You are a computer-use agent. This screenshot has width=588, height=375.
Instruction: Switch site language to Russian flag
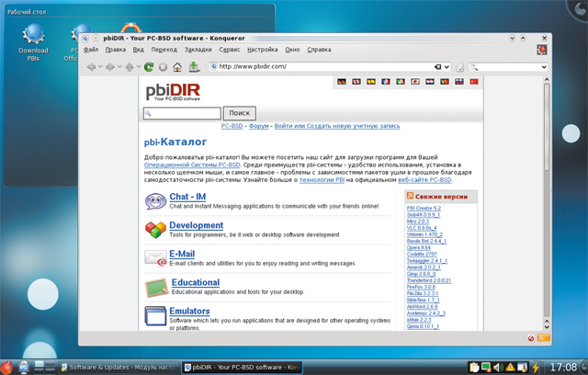[x=459, y=82]
